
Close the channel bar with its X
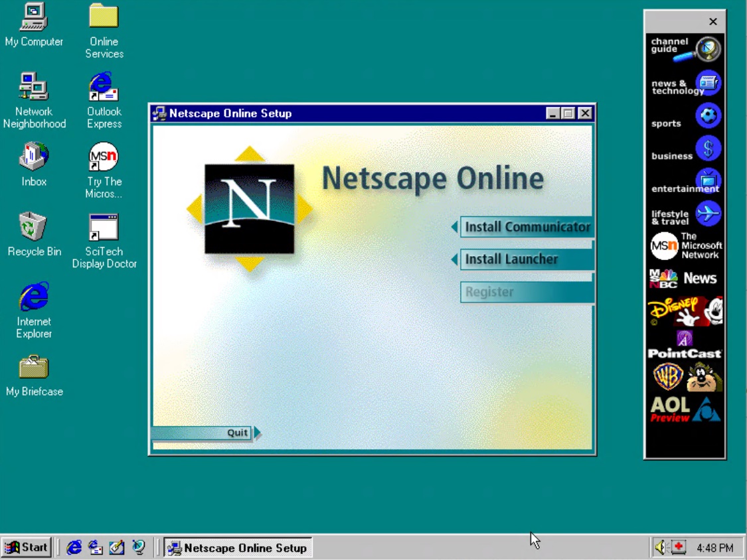tap(712, 21)
